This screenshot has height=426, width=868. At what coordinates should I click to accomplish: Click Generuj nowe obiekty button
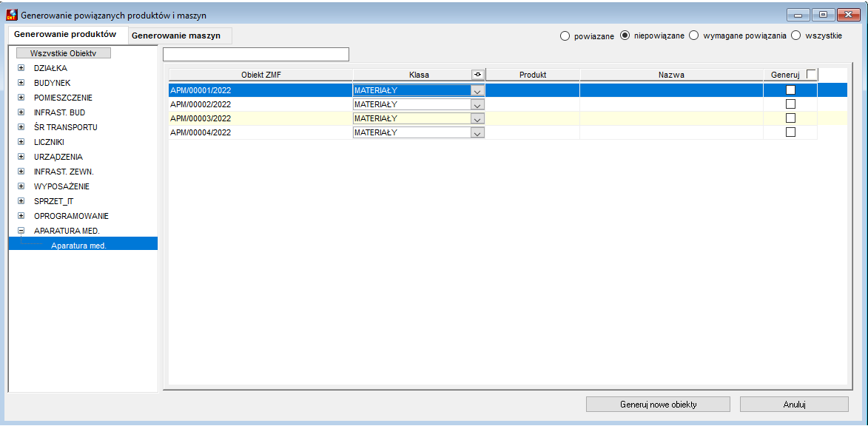pyautogui.click(x=658, y=405)
